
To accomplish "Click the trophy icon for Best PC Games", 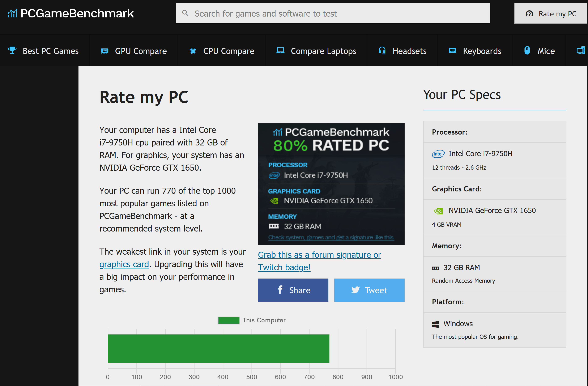I will (12, 50).
